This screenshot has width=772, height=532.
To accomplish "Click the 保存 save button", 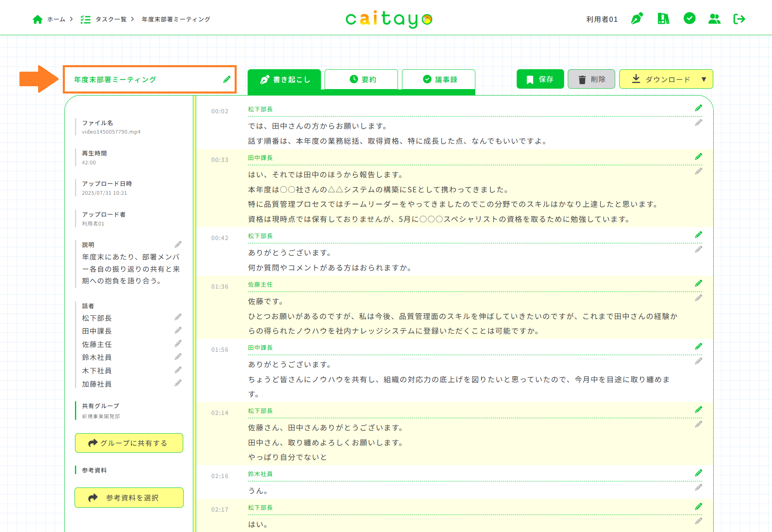I will [540, 79].
